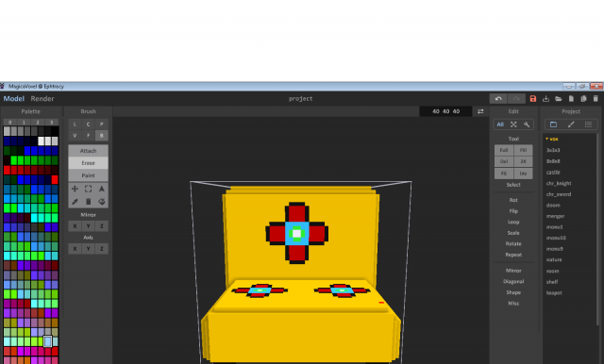Viewport: 604px width, 364px height.
Task: Click the 2X tool button
Action: click(523, 161)
